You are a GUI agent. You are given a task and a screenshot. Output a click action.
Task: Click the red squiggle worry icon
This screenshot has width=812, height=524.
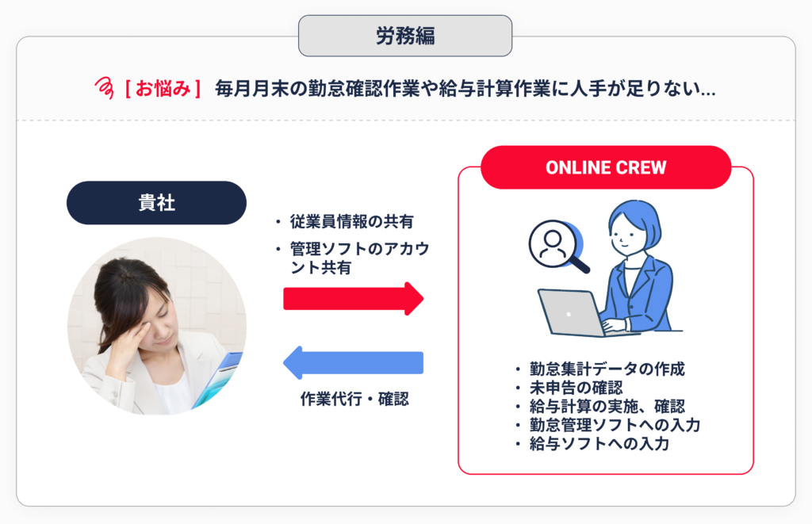(x=104, y=87)
